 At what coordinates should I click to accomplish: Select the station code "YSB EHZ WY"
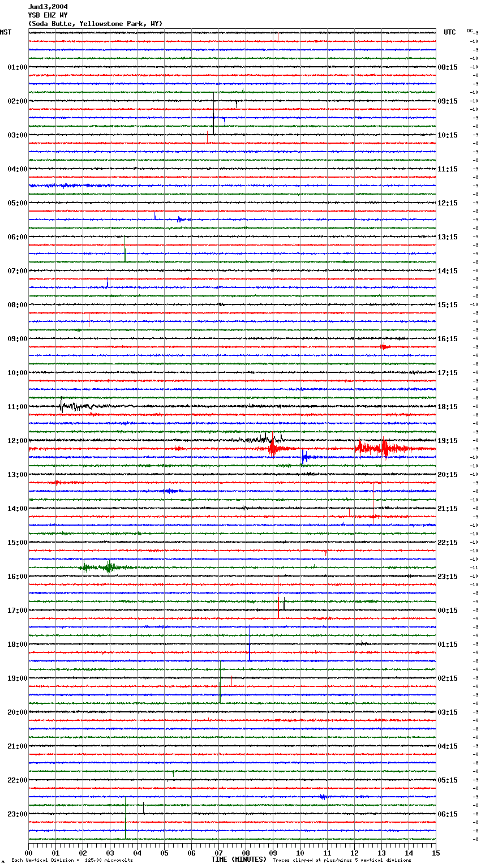point(48,15)
